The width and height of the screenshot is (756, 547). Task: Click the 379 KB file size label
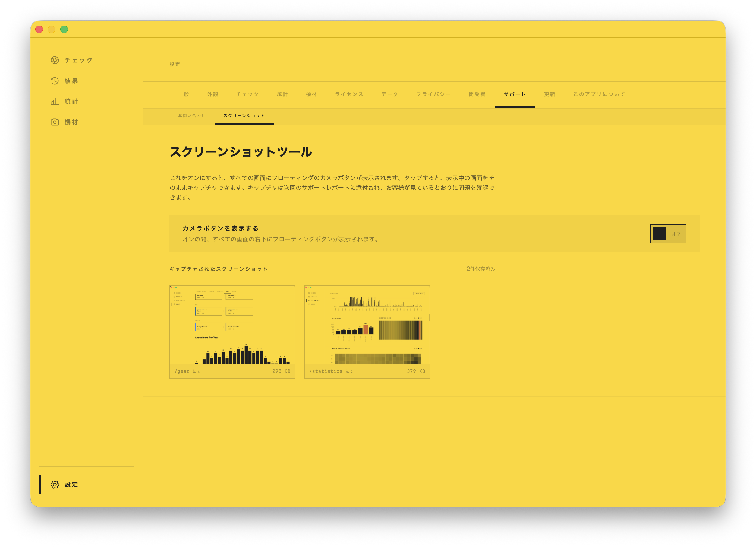416,371
